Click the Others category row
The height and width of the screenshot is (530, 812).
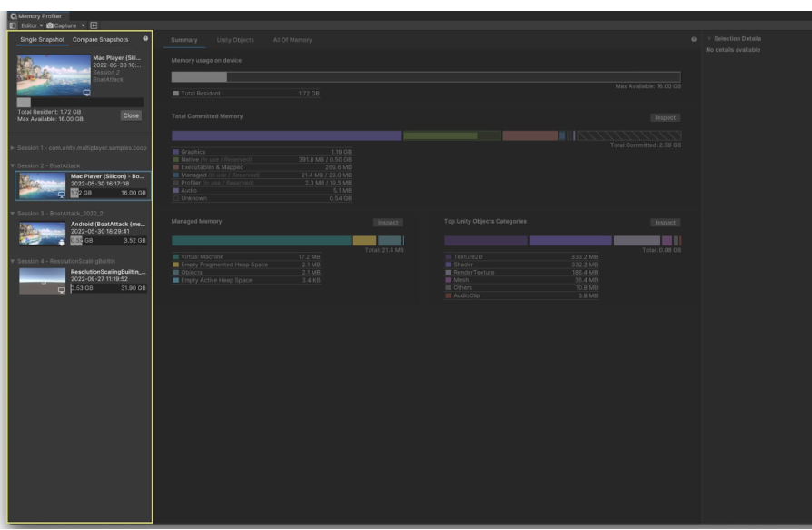(521, 288)
